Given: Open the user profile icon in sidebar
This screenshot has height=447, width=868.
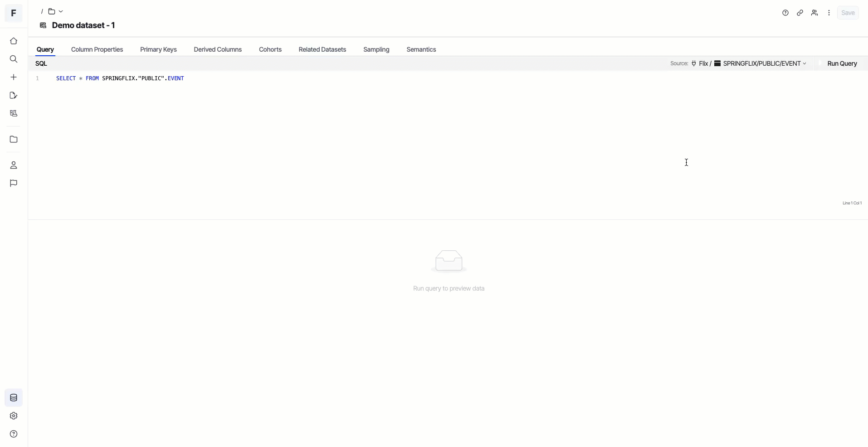Looking at the screenshot, I should pos(14,165).
